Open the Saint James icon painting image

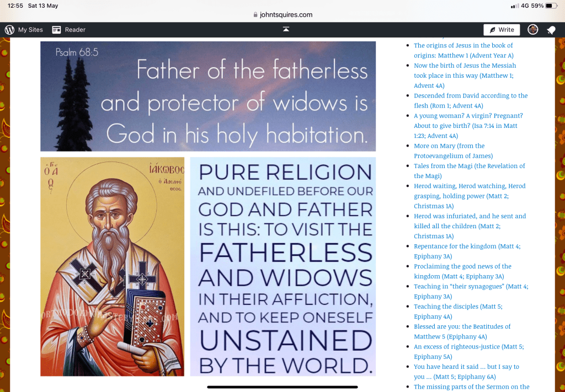[112, 266]
